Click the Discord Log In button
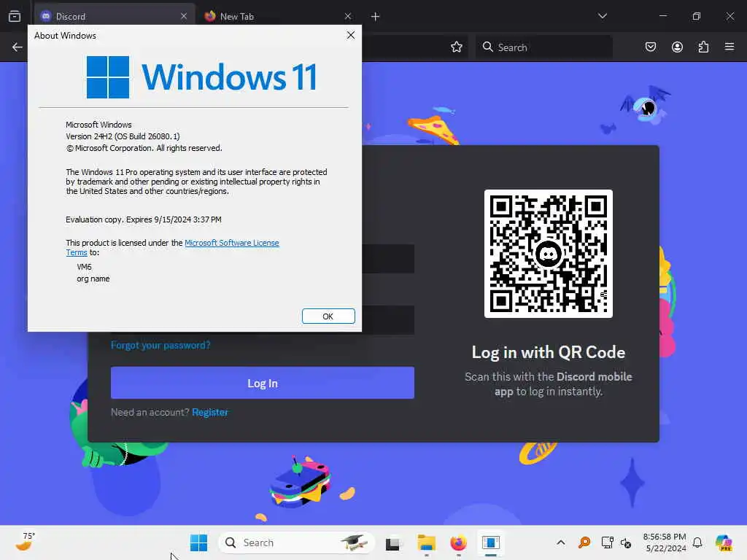 coord(263,383)
